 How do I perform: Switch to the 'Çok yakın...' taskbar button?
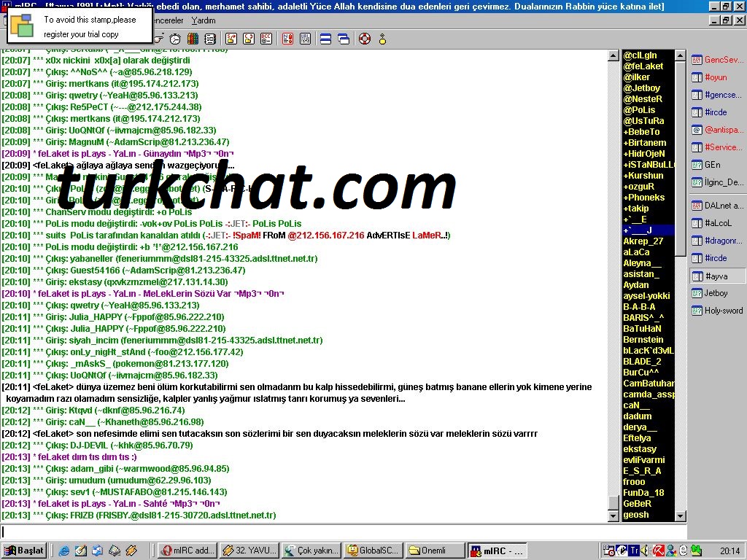point(311,551)
